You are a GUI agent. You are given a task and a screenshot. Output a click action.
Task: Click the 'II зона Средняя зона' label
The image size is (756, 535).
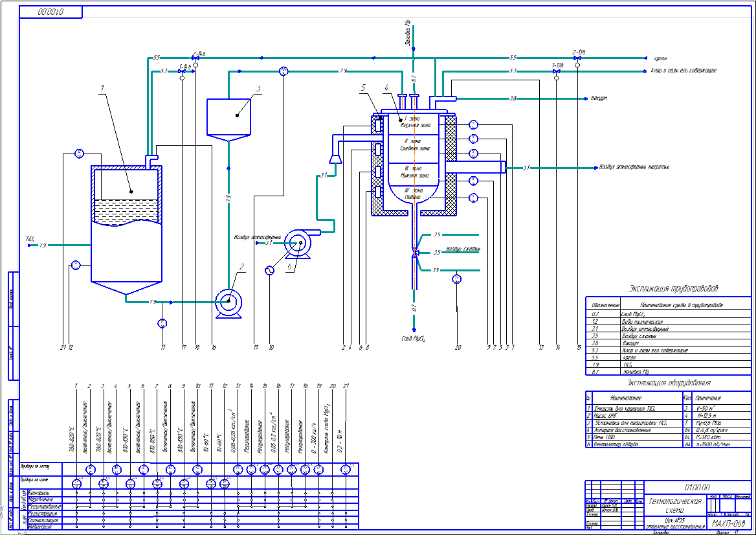[x=414, y=146]
